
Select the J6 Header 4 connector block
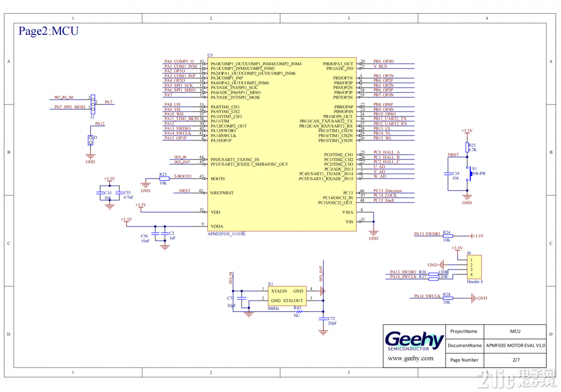click(x=474, y=267)
